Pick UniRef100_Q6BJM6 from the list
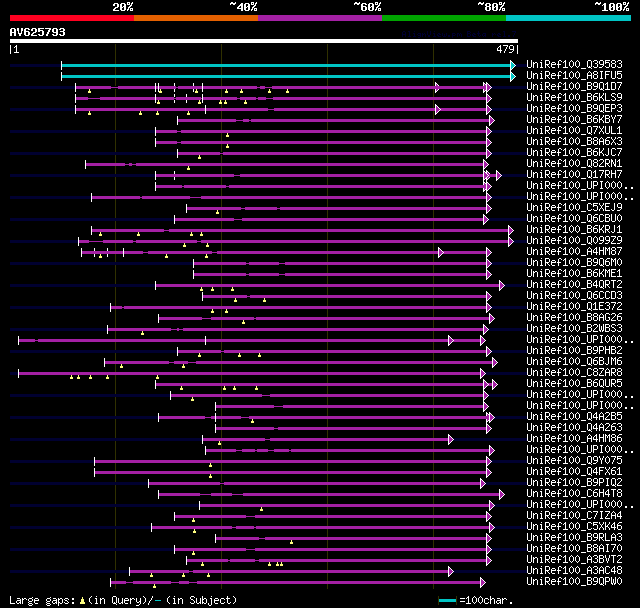Image resolution: width=640 pixels, height=608 pixels. [x=574, y=362]
